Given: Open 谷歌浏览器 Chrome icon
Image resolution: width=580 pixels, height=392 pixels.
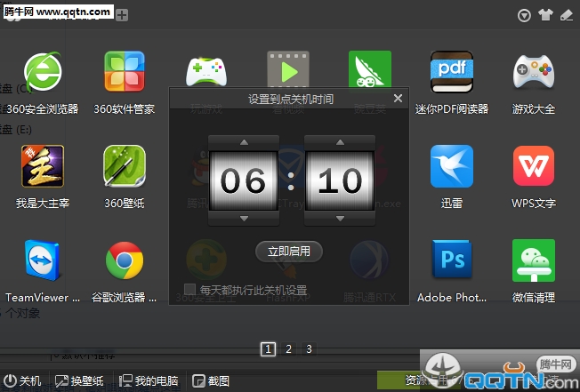Looking at the screenshot, I should pyautogui.click(x=125, y=260).
